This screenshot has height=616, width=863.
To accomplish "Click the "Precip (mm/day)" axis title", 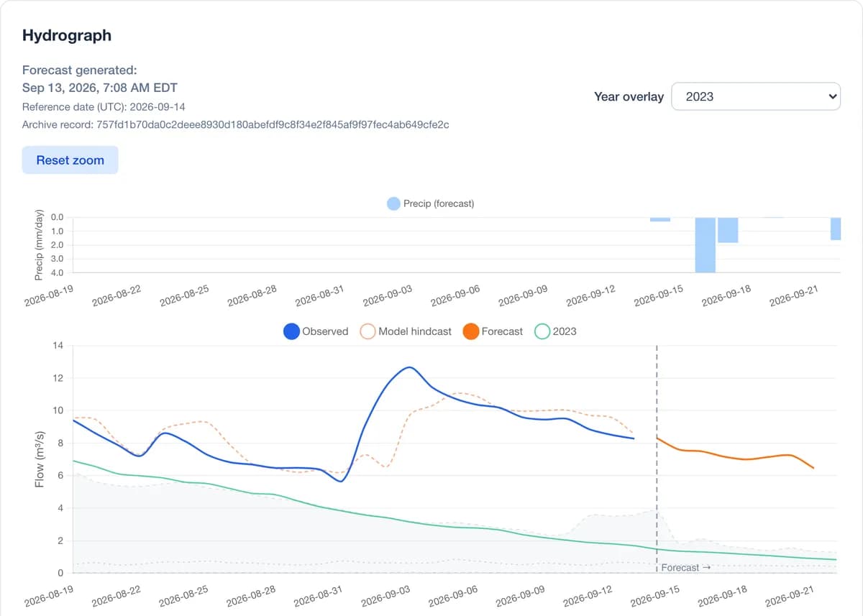I will pyautogui.click(x=40, y=244).
